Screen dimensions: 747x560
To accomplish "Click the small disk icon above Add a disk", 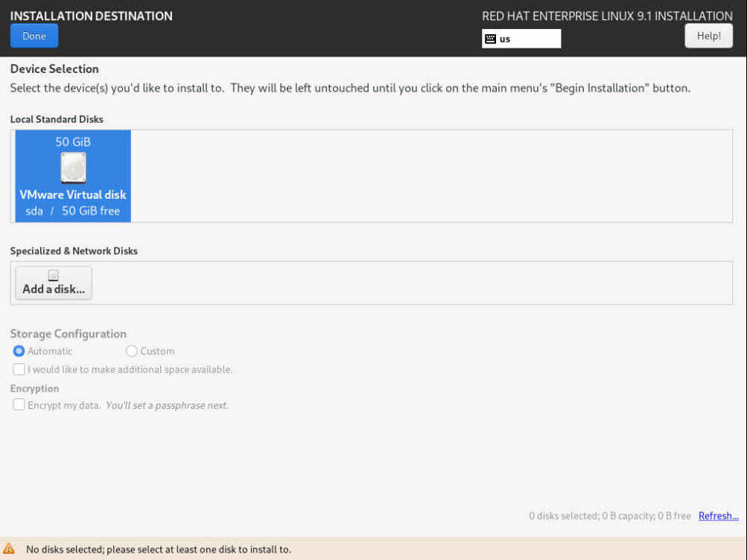I will coord(54,276).
